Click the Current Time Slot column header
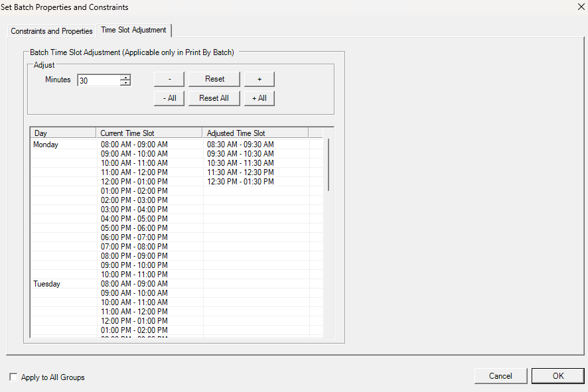Screen dimensions: 588x392 [x=149, y=133]
